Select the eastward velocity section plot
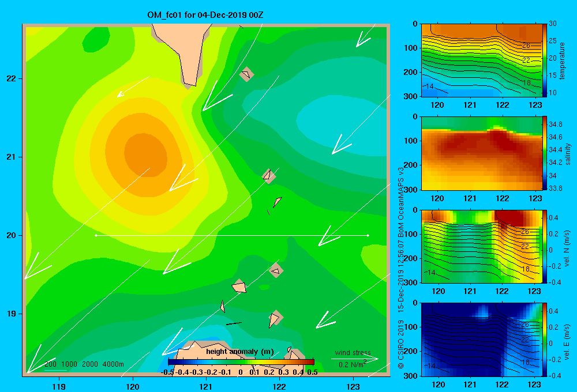577x392 pixels. coord(482,340)
